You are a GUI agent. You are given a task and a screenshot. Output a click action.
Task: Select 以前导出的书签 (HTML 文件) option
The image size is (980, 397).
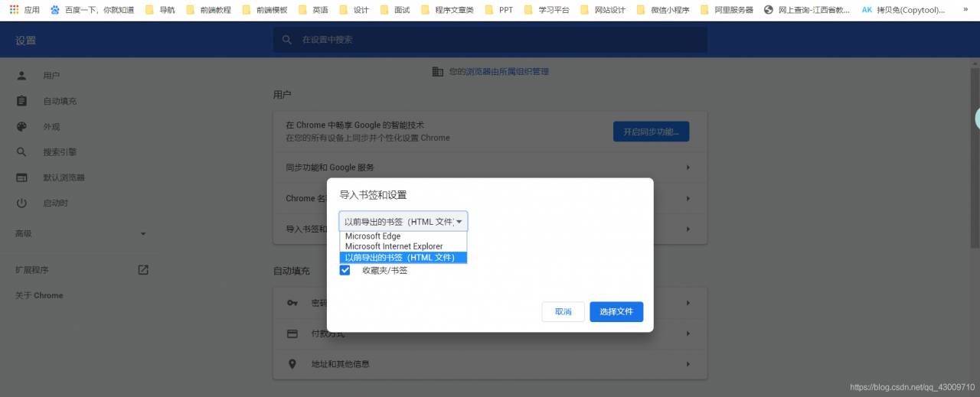(x=403, y=257)
